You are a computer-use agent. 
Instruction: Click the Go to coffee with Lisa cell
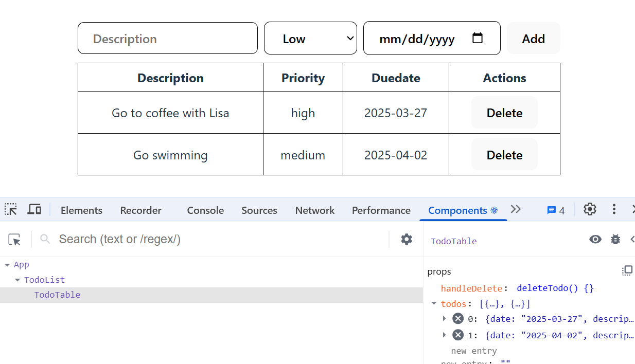(x=170, y=113)
